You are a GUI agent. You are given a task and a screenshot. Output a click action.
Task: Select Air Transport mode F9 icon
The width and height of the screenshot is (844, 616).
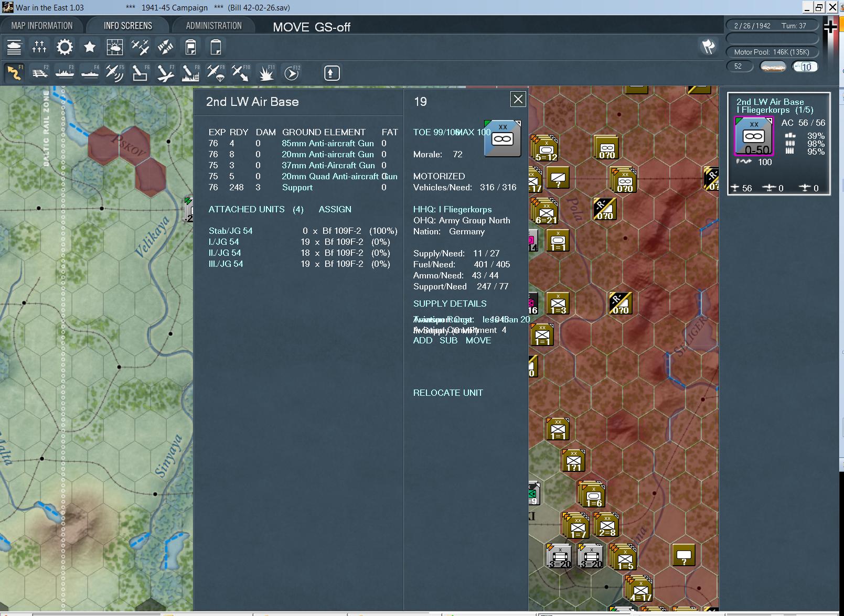[x=216, y=73]
